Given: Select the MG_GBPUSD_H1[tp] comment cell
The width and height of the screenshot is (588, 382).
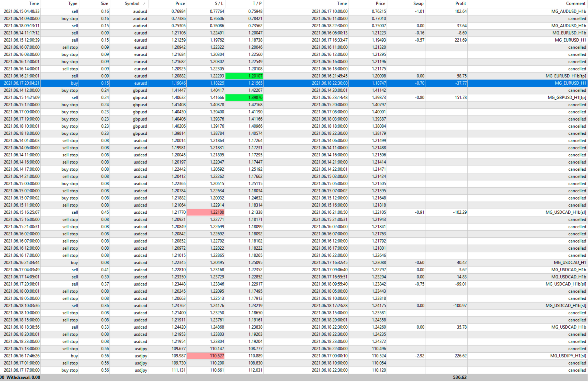Looking at the screenshot, I should (567, 97).
